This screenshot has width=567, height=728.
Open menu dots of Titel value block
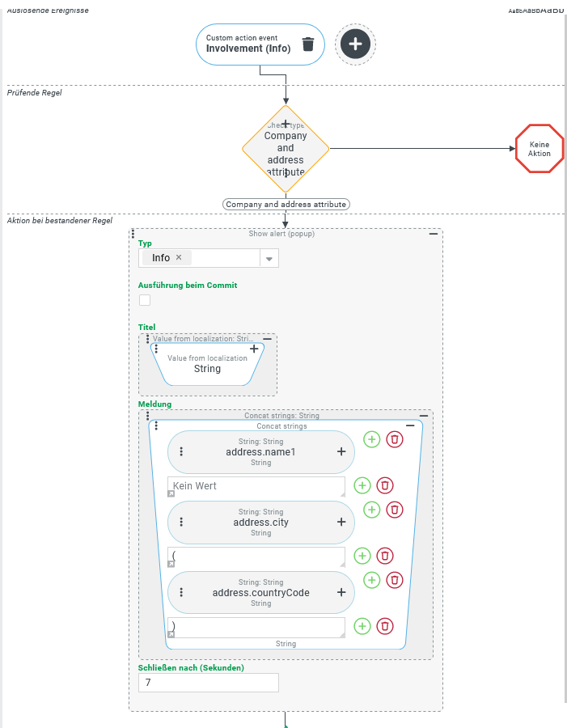point(148,339)
